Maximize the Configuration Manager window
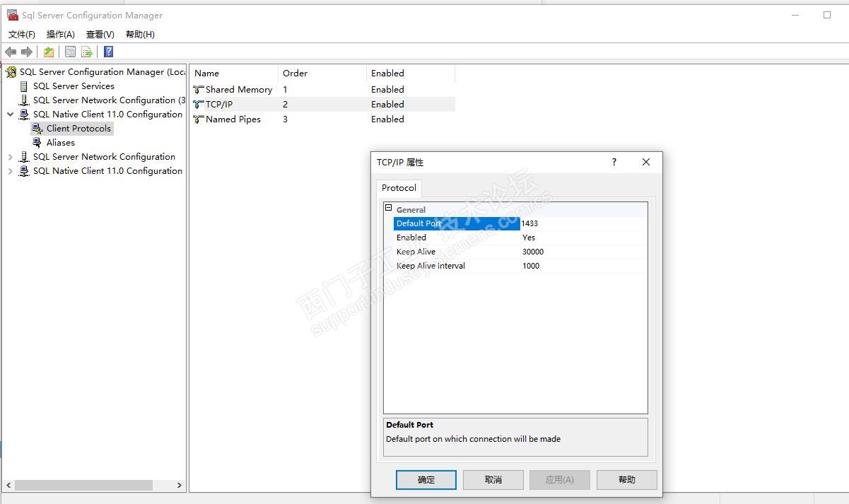 point(827,15)
